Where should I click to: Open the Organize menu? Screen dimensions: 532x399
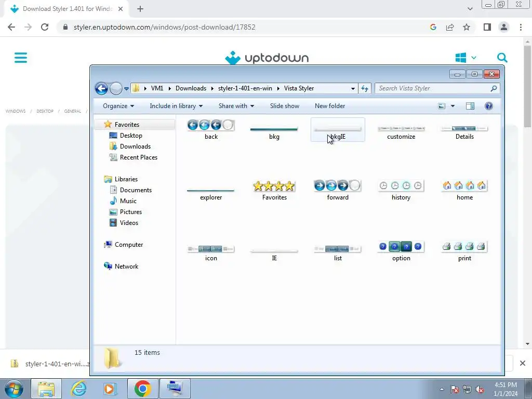coord(118,106)
